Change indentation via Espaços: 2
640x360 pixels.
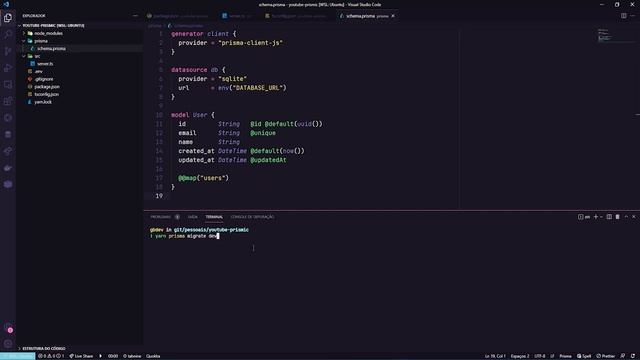click(520, 356)
